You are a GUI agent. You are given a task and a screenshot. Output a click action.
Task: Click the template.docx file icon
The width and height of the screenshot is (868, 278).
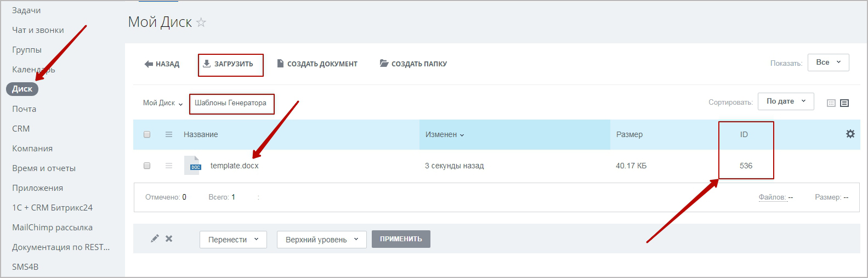click(192, 166)
